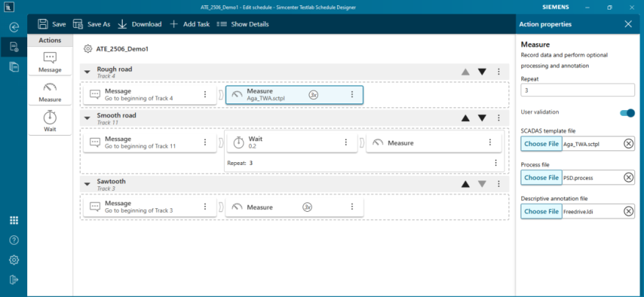
Task: Open options for Measure Aga_TWA.sctpl step
Action: click(352, 95)
